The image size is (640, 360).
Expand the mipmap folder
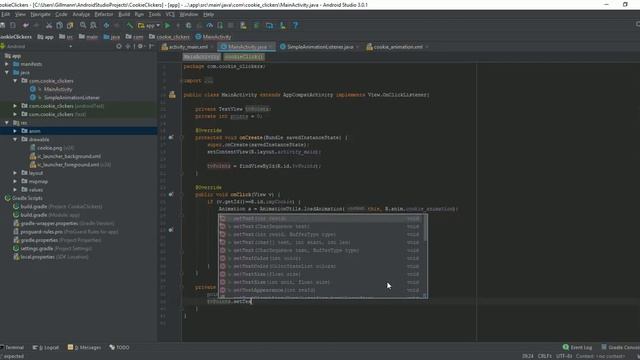pos(15,181)
